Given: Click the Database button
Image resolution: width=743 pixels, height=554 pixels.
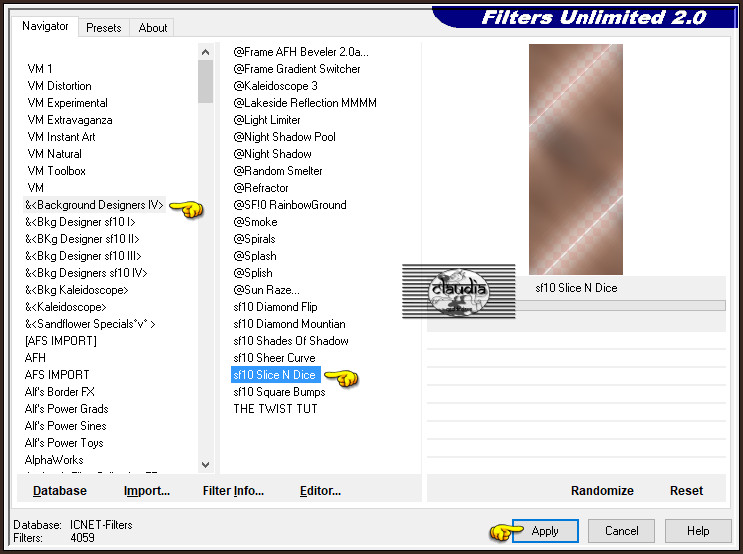Looking at the screenshot, I should point(60,490).
